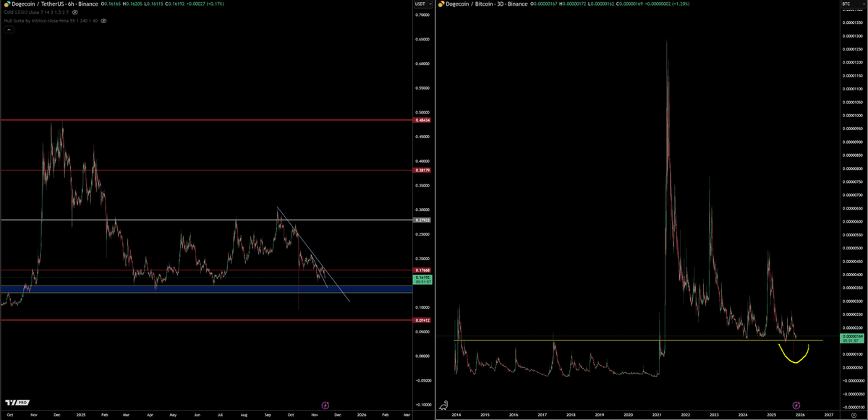Click the purple lightning event icon on right chart
The height and width of the screenshot is (420, 868).
(x=795, y=405)
